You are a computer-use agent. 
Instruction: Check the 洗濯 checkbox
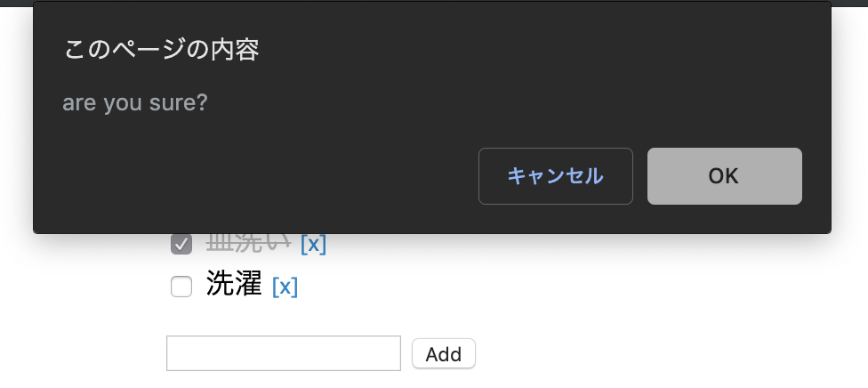(181, 287)
